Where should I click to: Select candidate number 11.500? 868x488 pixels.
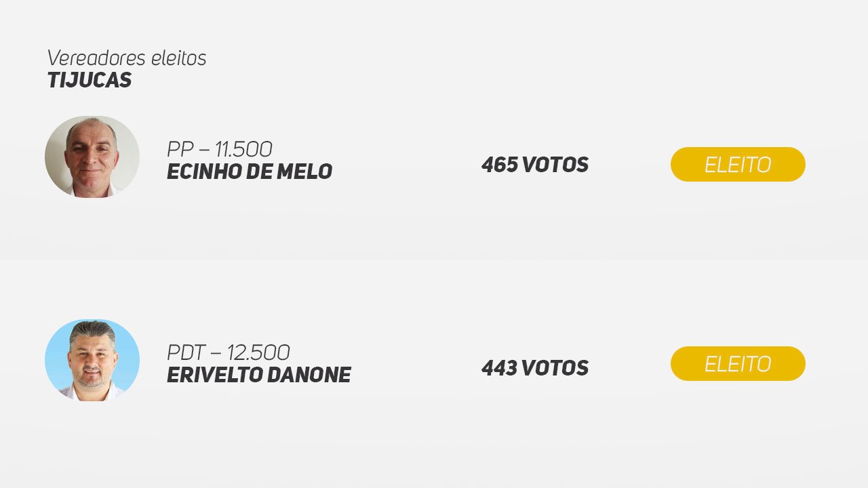pyautogui.click(x=243, y=149)
